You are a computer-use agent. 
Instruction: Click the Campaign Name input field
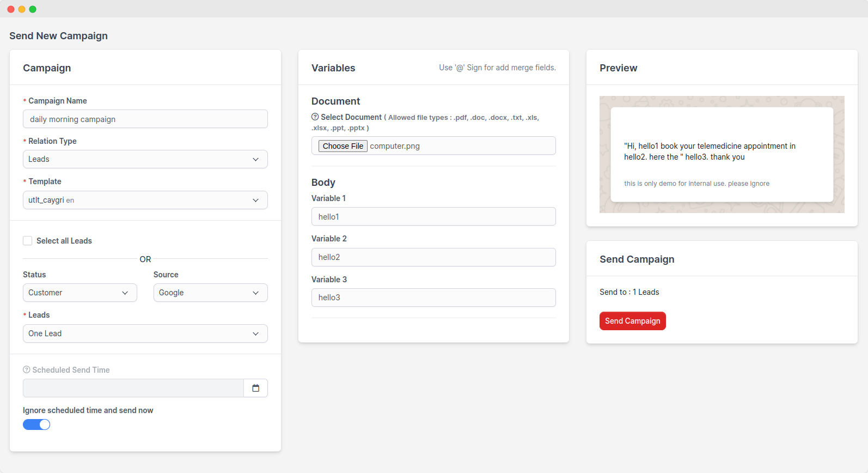[x=145, y=119]
